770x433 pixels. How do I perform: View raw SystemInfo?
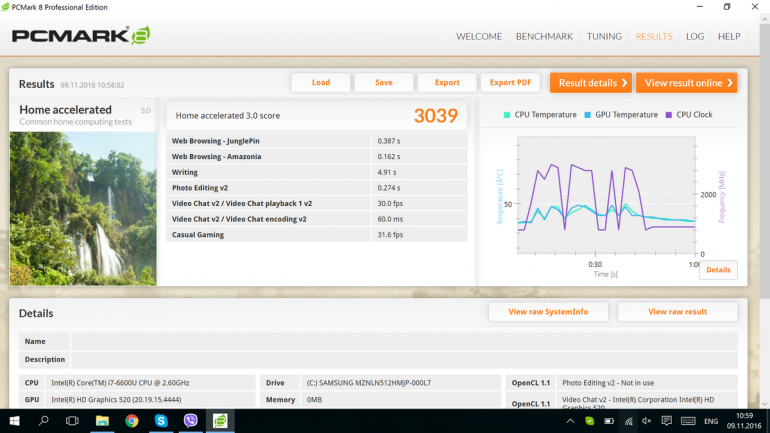tap(548, 312)
